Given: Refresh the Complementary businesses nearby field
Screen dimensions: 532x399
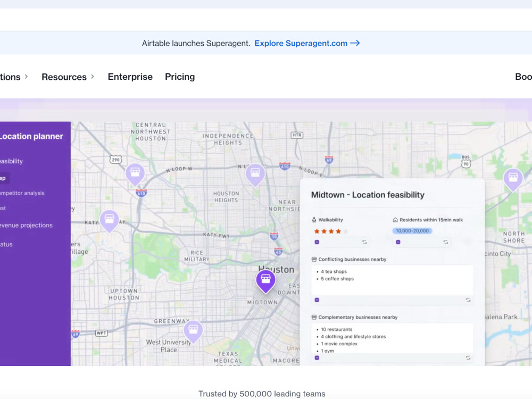Looking at the screenshot, I should [x=468, y=358].
